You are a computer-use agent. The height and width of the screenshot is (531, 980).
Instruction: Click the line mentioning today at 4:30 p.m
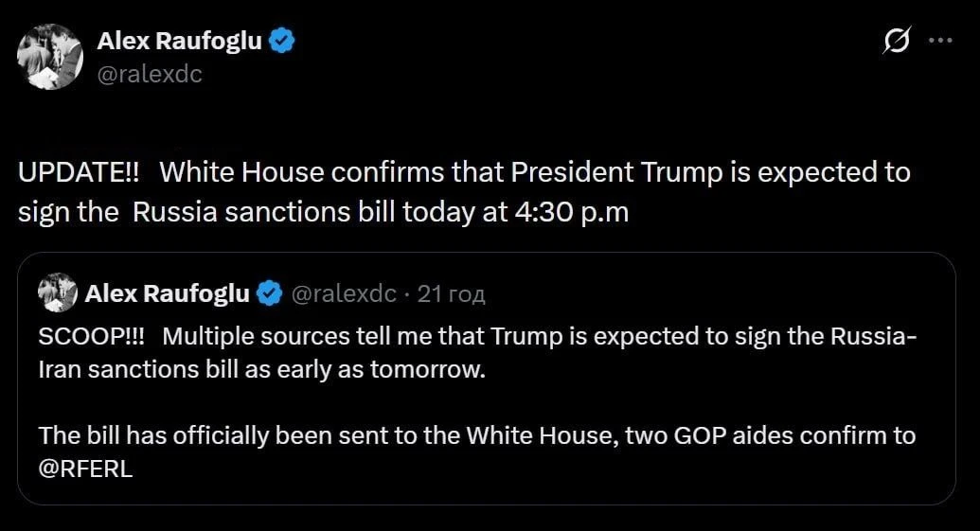point(323,212)
